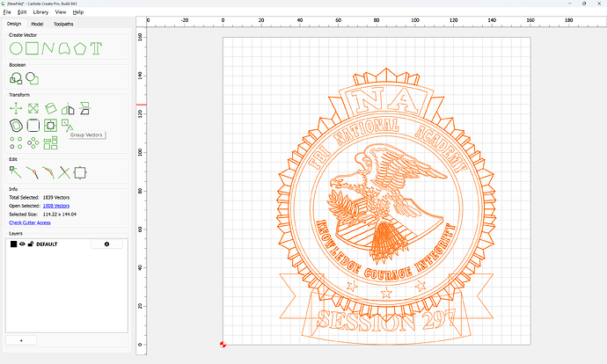Open the Help menu
Screen dimensions: 607x364
point(78,12)
